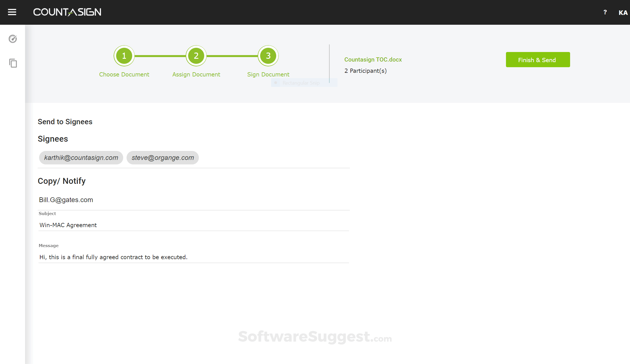
Task: Click the 2 Participant(s) text
Action: click(365, 71)
